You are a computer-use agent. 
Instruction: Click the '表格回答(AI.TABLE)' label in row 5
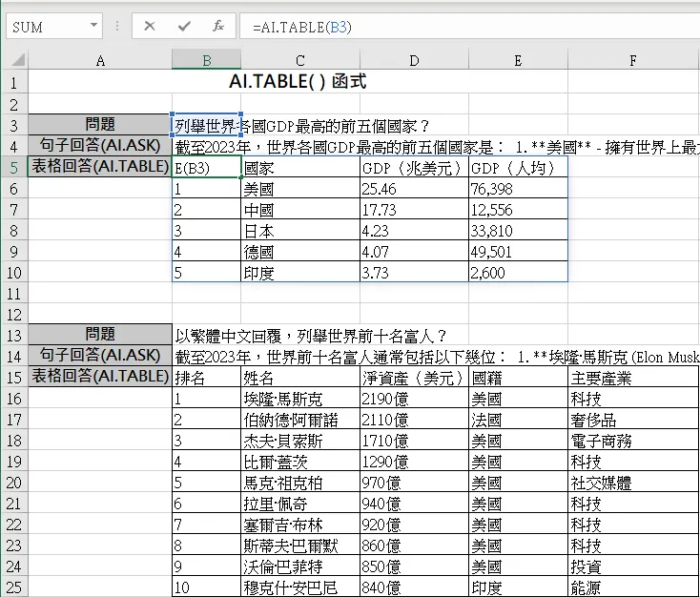(x=100, y=166)
